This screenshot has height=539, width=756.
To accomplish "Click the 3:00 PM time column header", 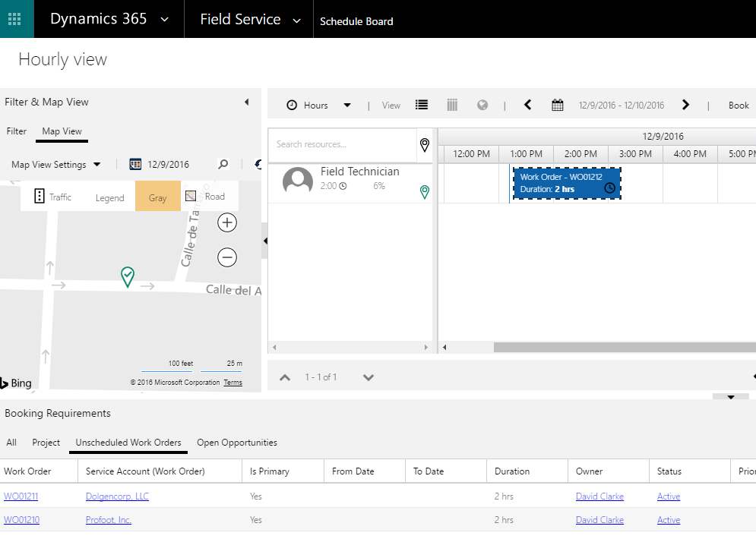I will pos(635,154).
